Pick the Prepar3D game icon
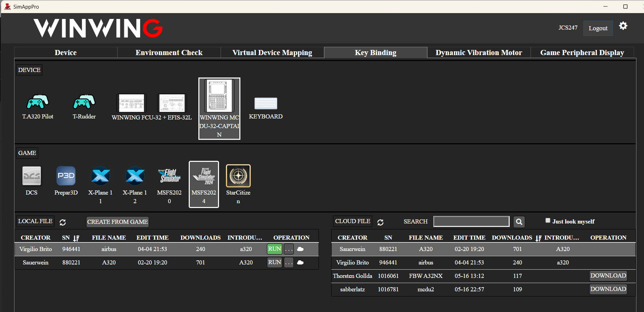 66,176
